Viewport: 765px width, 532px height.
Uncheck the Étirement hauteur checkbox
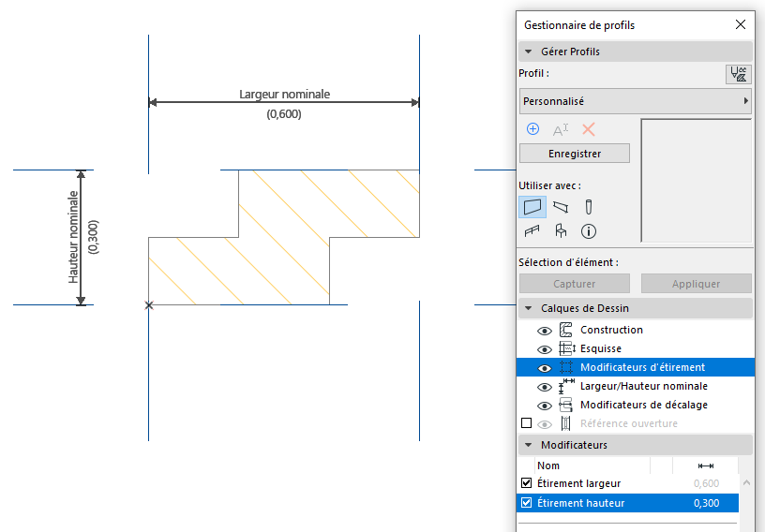[527, 502]
